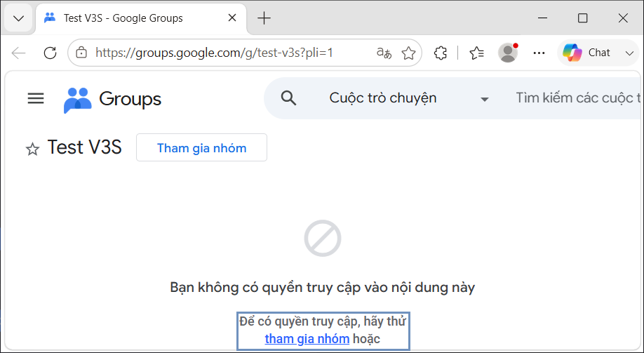The image size is (644, 353).
Task: Open the tab list chevron button
Action: (18, 18)
